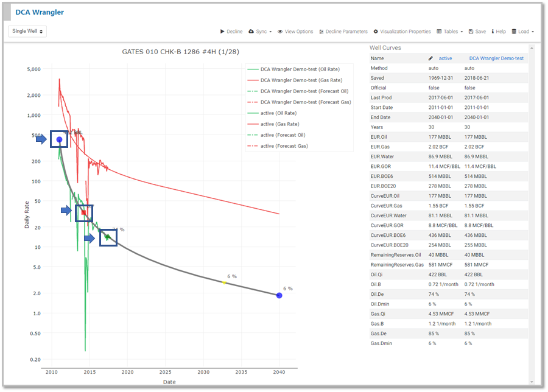Click the CurveEUR.BOE20 row label
The height and width of the screenshot is (392, 548).
click(x=389, y=245)
